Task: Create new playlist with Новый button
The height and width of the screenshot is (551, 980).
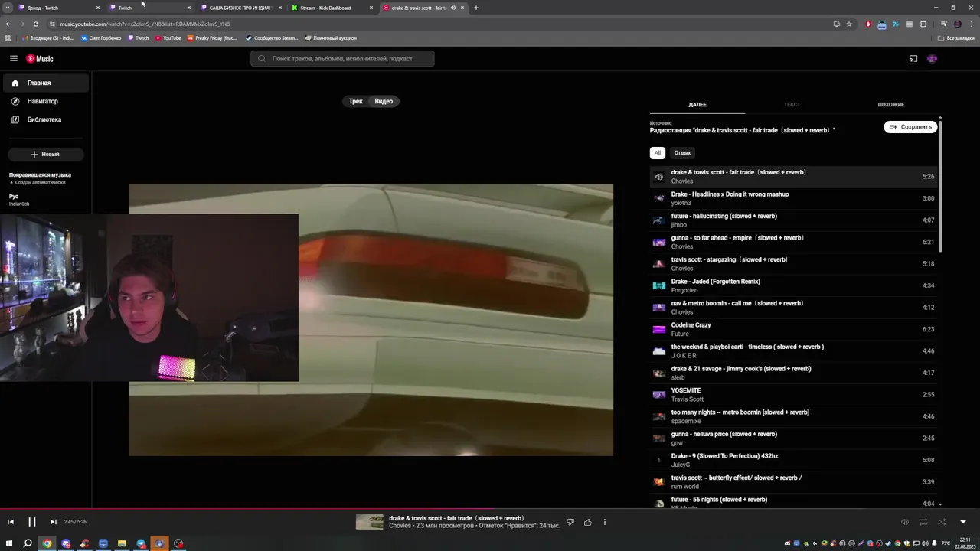Action: click(x=45, y=154)
